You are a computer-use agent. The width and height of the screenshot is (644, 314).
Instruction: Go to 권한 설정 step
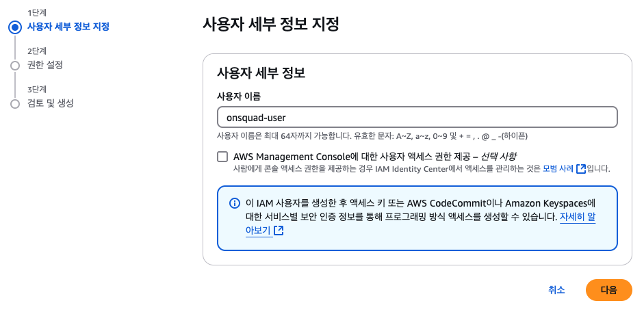pos(44,65)
